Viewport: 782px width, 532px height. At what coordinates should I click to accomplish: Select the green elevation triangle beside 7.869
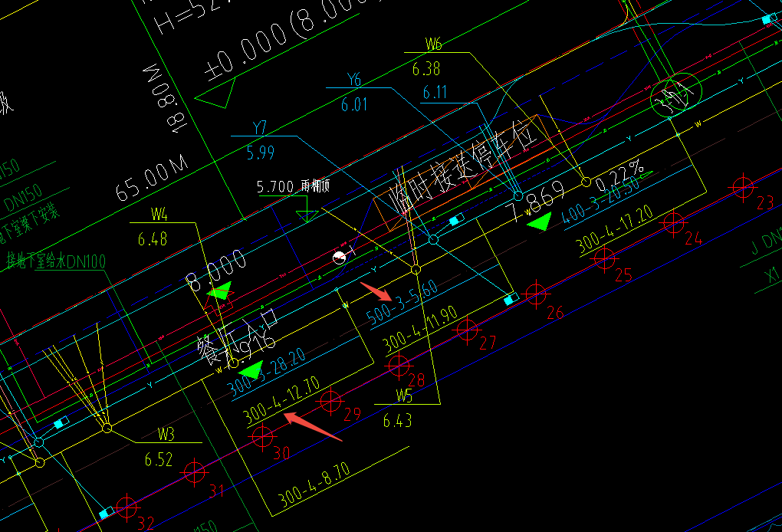[x=541, y=221]
